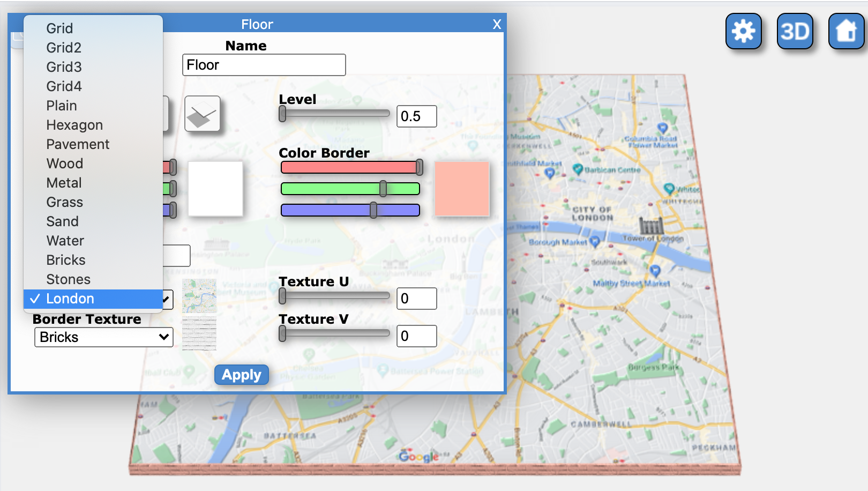This screenshot has height=491, width=868.
Task: Choose Metal texture option
Action: pos(93,183)
